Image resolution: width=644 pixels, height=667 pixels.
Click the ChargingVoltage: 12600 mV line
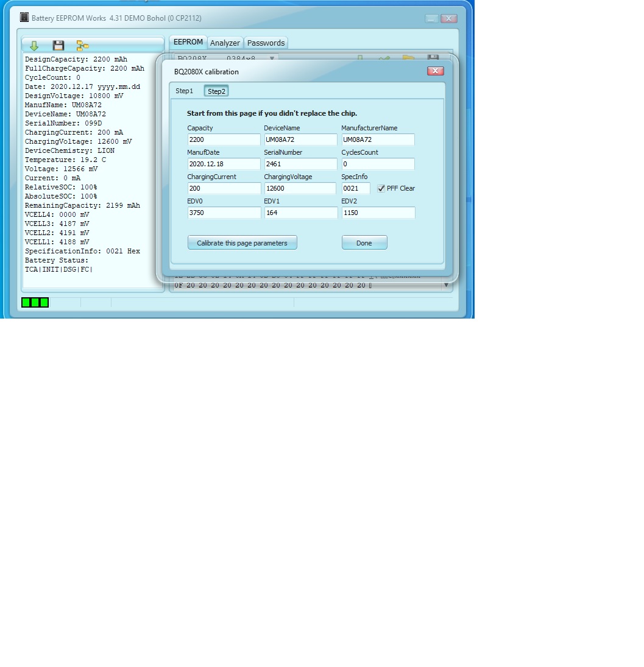78,142
